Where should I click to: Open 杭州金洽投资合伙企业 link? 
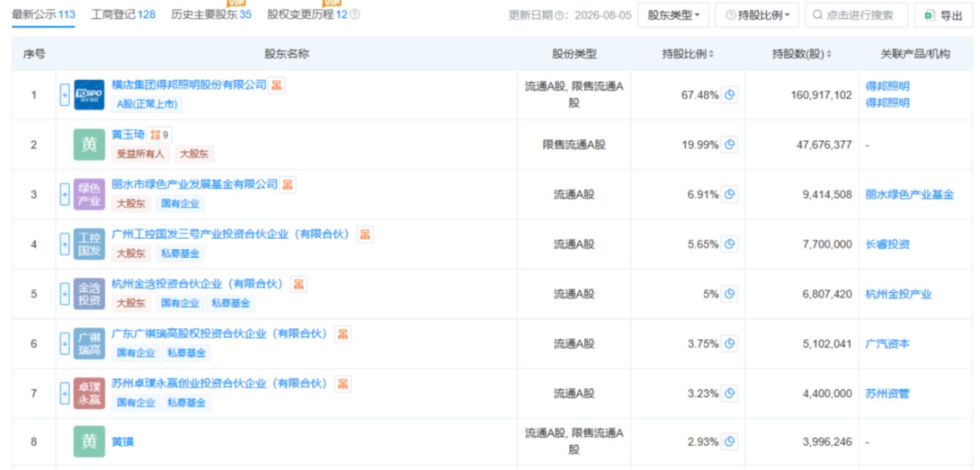coord(200,284)
